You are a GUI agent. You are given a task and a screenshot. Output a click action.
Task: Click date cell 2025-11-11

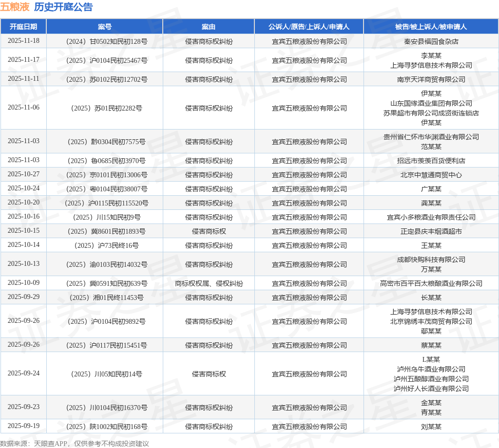[23, 78]
